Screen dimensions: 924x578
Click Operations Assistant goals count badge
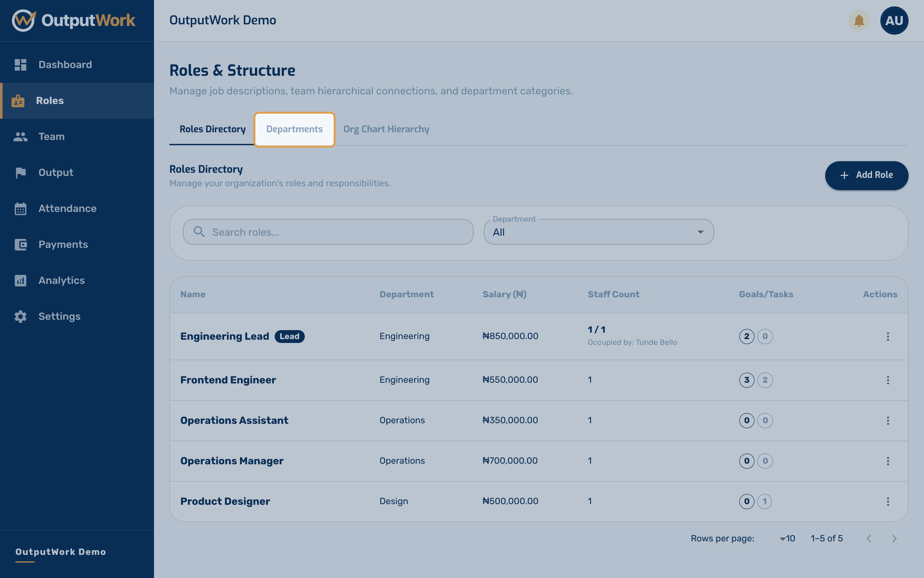click(747, 421)
